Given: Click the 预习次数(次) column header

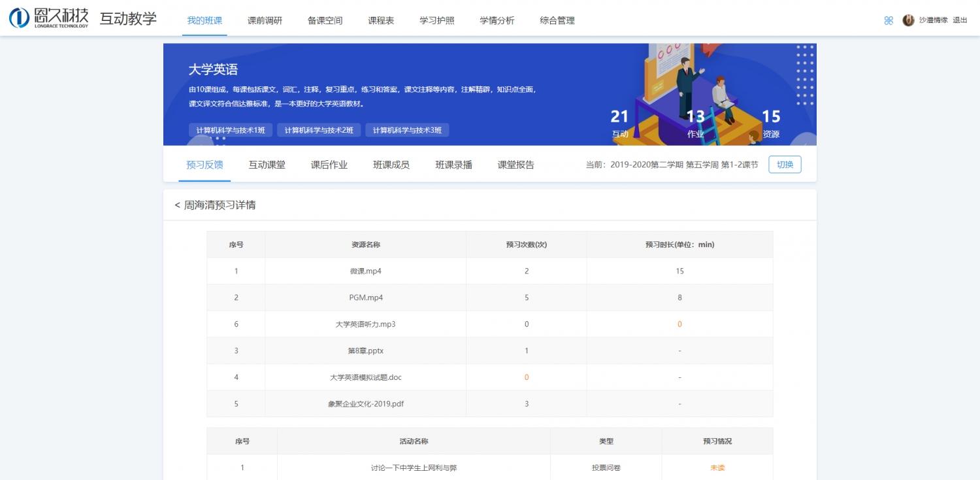Looking at the screenshot, I should [x=527, y=245].
